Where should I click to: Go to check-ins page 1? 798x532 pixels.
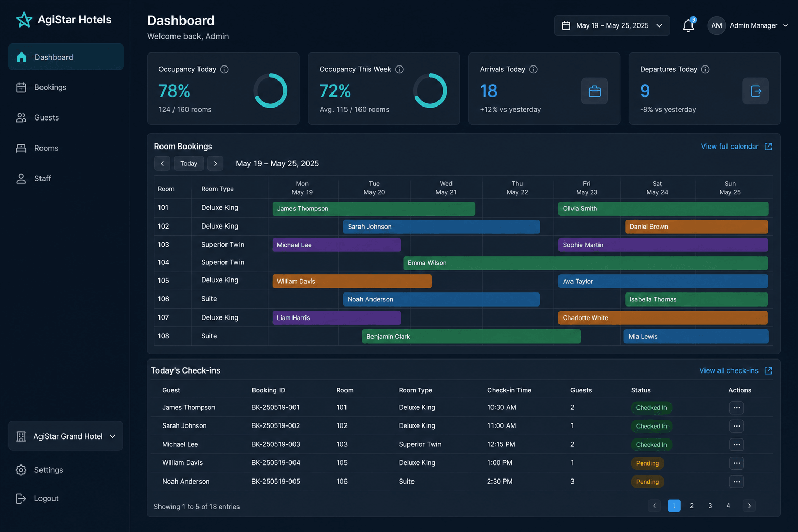[x=674, y=506]
